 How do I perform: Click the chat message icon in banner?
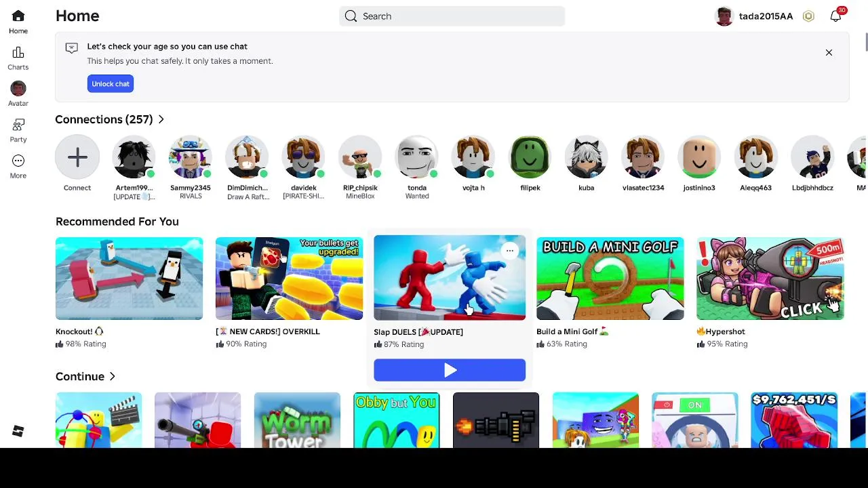(x=71, y=47)
